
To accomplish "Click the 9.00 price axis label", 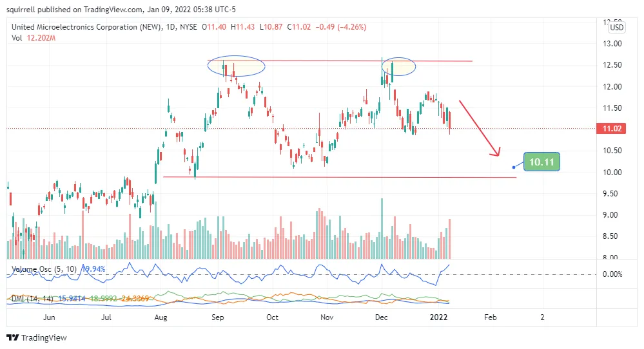I will (612, 215).
